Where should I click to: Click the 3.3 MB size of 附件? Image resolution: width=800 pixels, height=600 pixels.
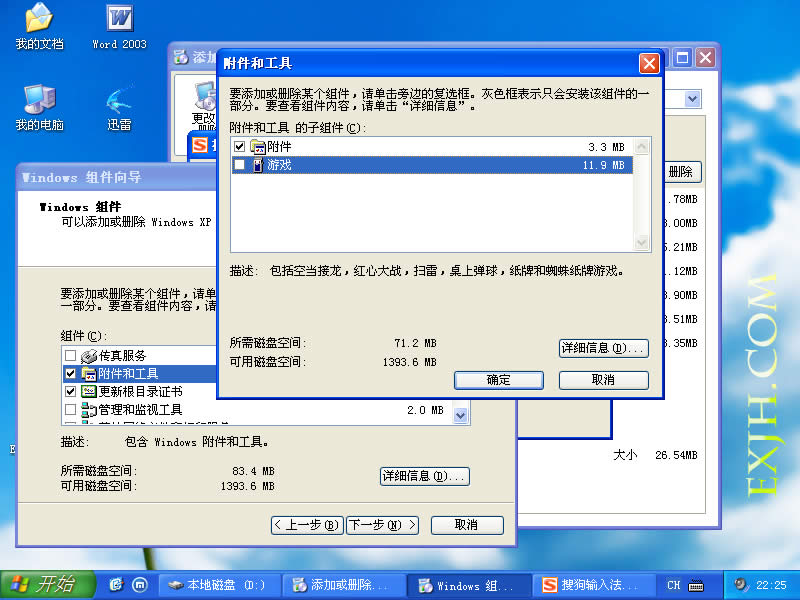click(x=606, y=147)
